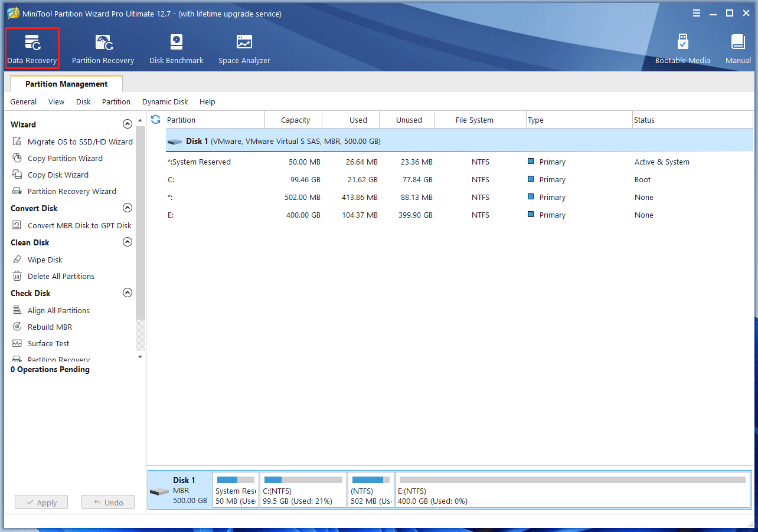
Task: Sort by the Status column header
Action: click(x=692, y=120)
